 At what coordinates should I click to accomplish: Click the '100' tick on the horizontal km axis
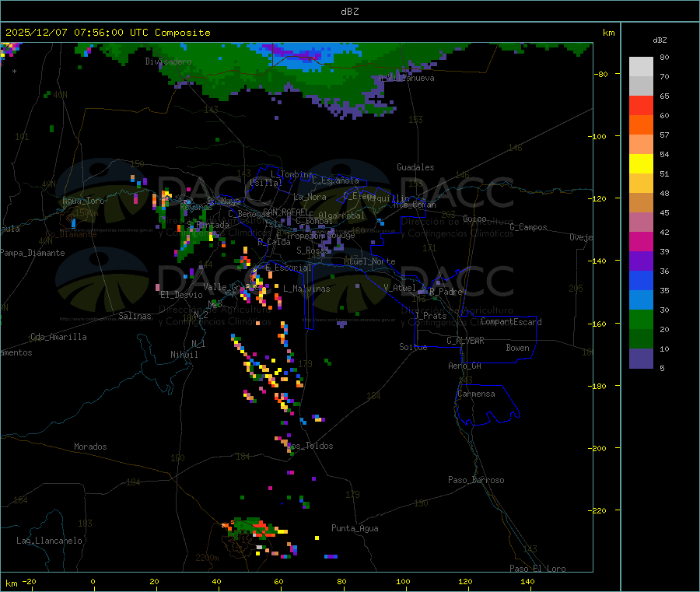(403, 582)
